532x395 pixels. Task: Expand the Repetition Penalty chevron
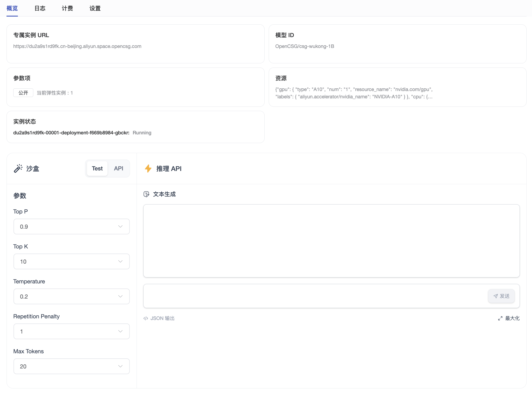tap(120, 331)
